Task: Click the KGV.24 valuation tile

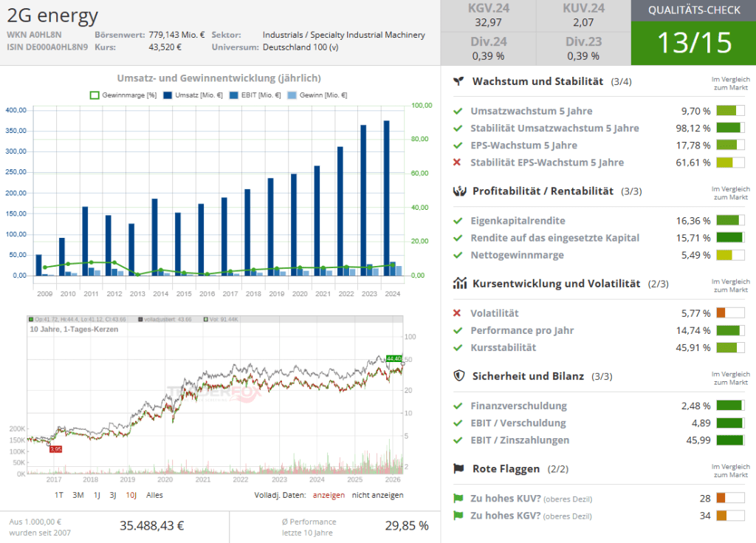Action: (x=488, y=16)
